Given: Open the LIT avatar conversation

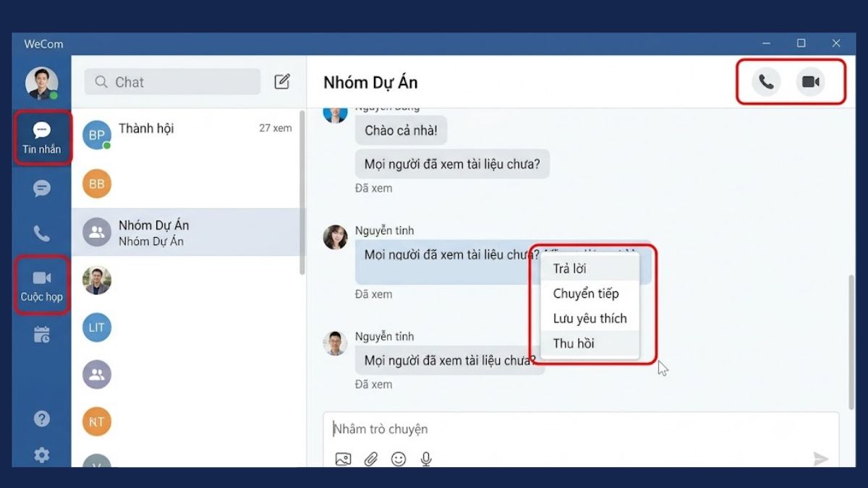Looking at the screenshot, I should point(187,327).
